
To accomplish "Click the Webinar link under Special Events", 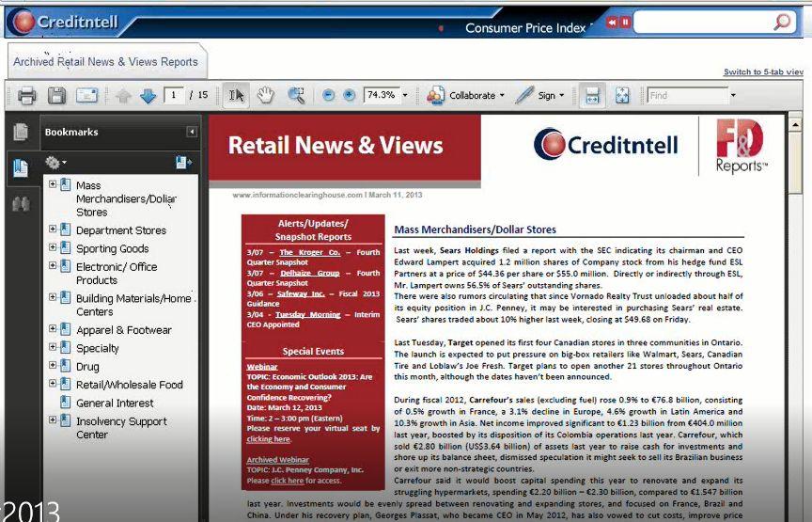I will 262,367.
